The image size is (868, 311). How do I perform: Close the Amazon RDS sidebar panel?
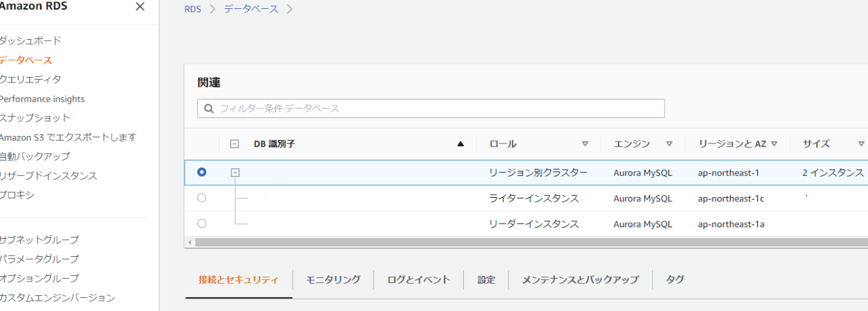pyautogui.click(x=140, y=7)
